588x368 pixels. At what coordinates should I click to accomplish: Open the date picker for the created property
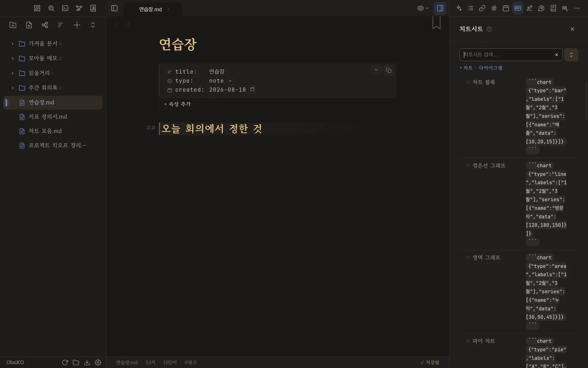pyautogui.click(x=252, y=89)
